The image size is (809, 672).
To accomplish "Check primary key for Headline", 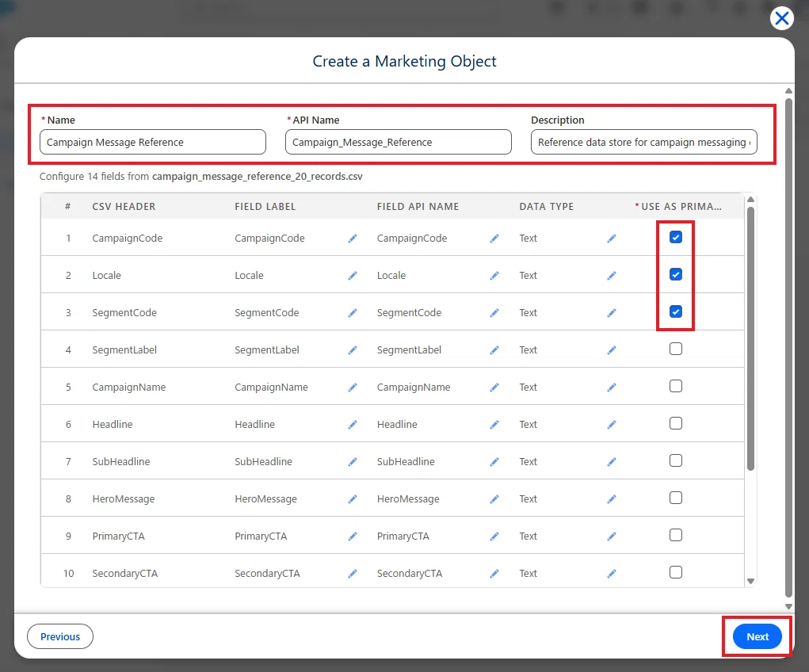I will point(675,423).
